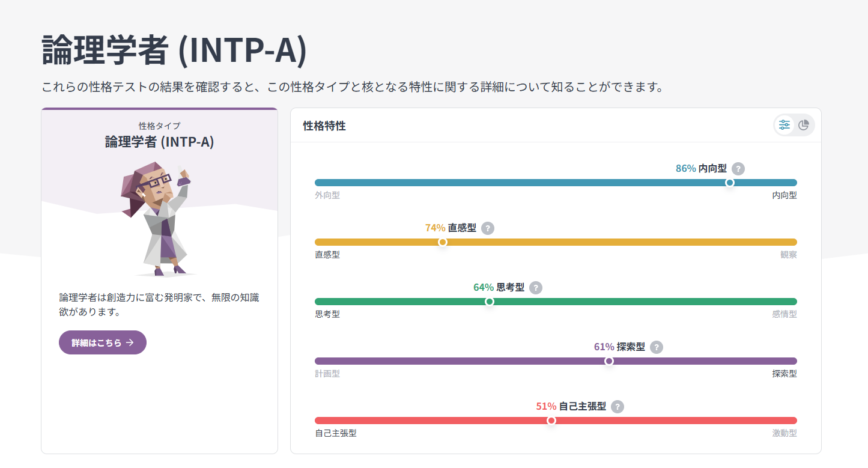868x468 pixels.
Task: Click the 計画型 label under purple bar
Action: [x=327, y=374]
